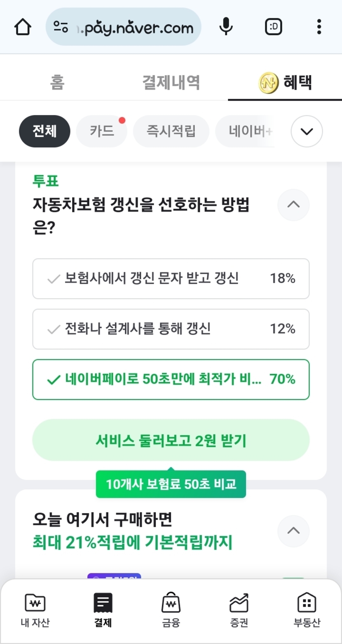Switch to the 결제내역 tab

pos(171,82)
